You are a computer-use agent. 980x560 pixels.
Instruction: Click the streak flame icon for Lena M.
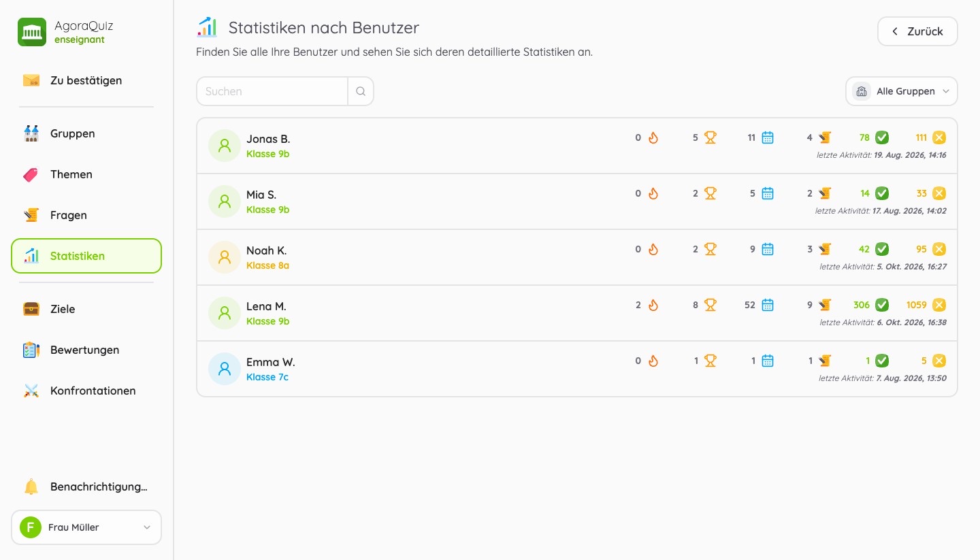653,305
